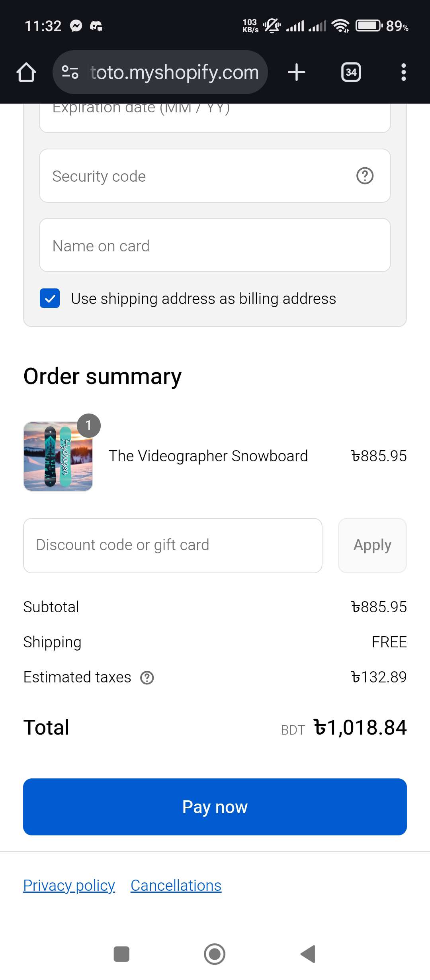The width and height of the screenshot is (430, 980).
Task: Open a new browser tab
Action: point(297,72)
